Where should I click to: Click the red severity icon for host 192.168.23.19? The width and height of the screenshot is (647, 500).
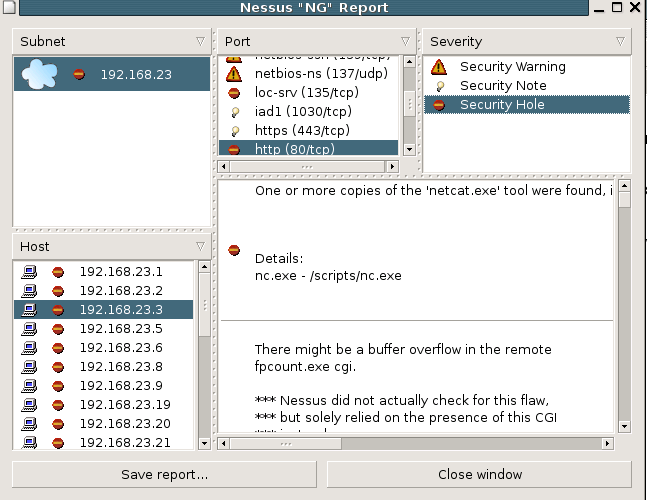coord(58,405)
